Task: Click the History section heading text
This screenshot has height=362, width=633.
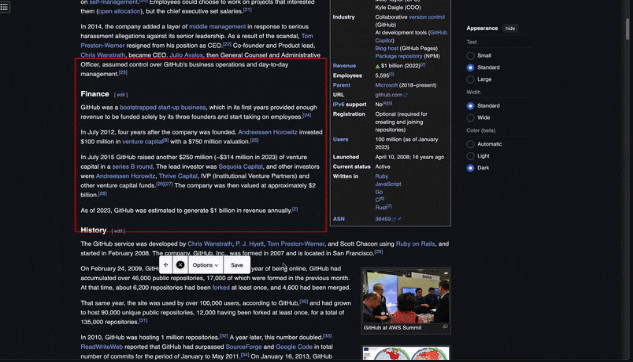Action: coord(93,230)
